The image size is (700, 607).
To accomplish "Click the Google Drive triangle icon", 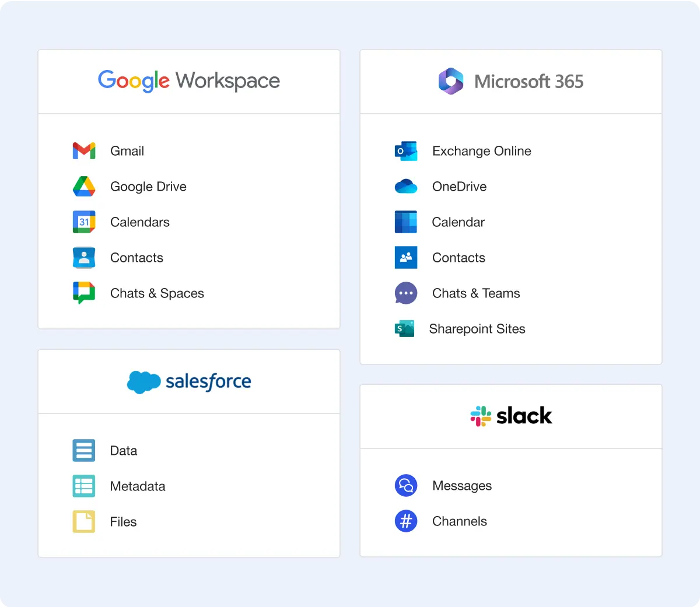I will 84,186.
